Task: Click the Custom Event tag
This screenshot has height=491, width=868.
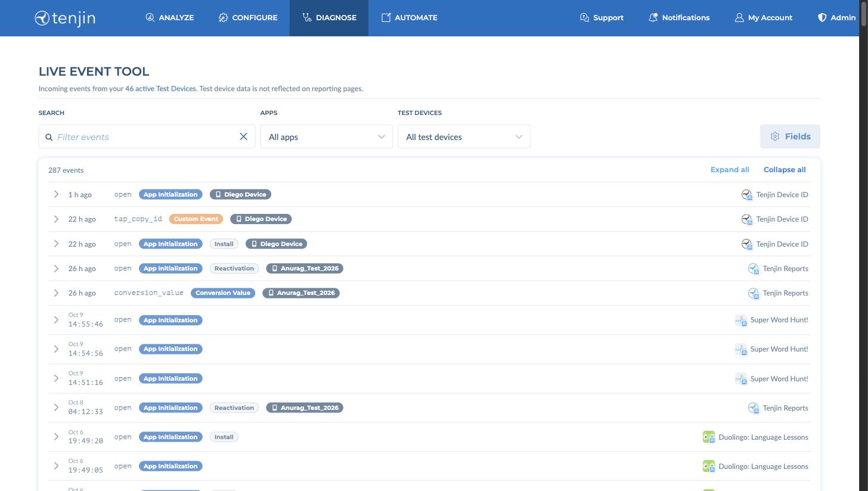Action: tap(196, 219)
